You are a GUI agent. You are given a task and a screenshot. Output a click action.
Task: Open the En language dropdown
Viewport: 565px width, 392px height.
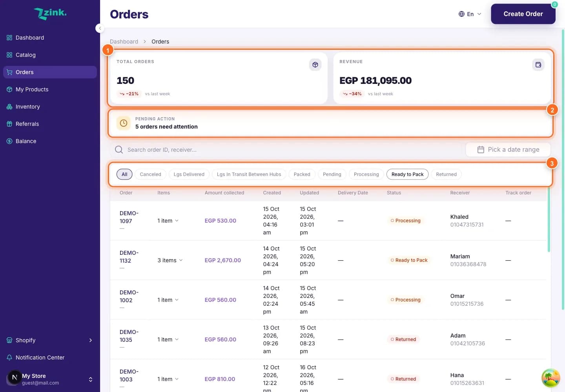[x=470, y=14]
